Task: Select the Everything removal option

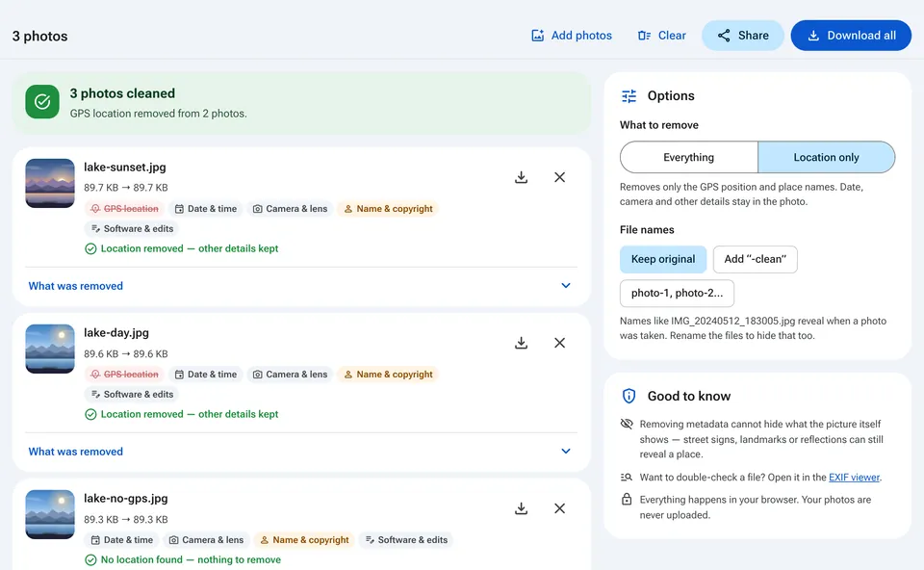Action: click(689, 157)
